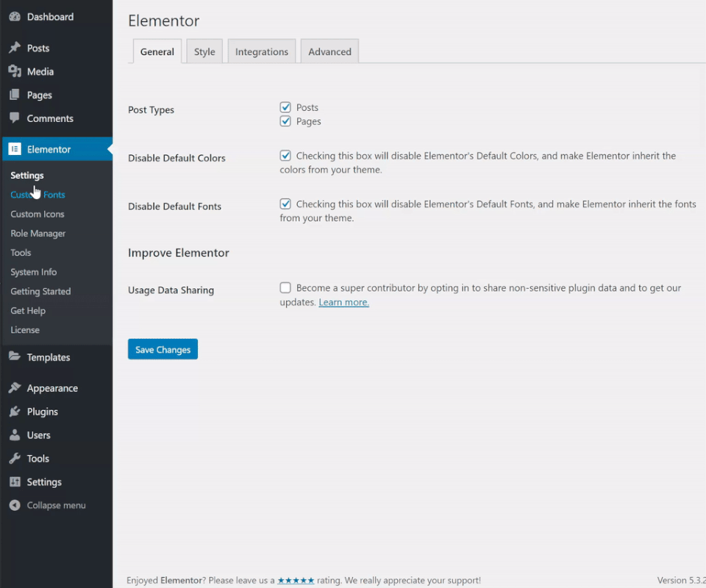The height and width of the screenshot is (588, 706).
Task: Click the Posts pushpin icon
Action: [x=15, y=48]
